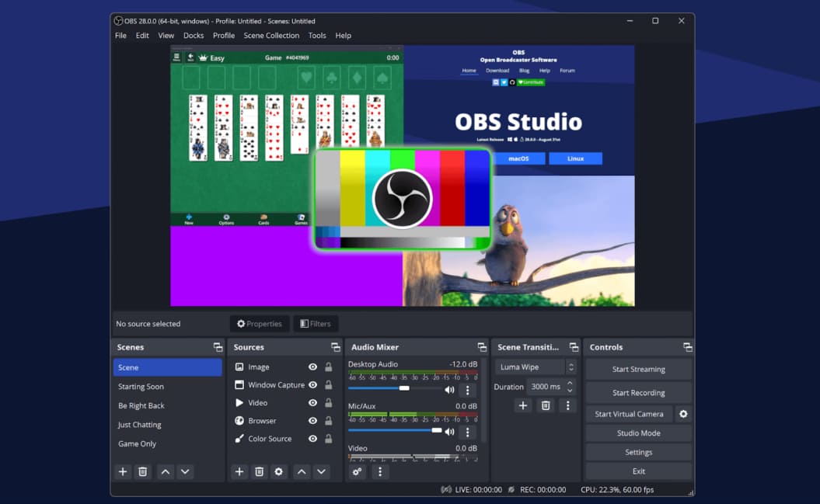Move scene down in Scenes panel
This screenshot has height=504, width=820.
pos(185,471)
